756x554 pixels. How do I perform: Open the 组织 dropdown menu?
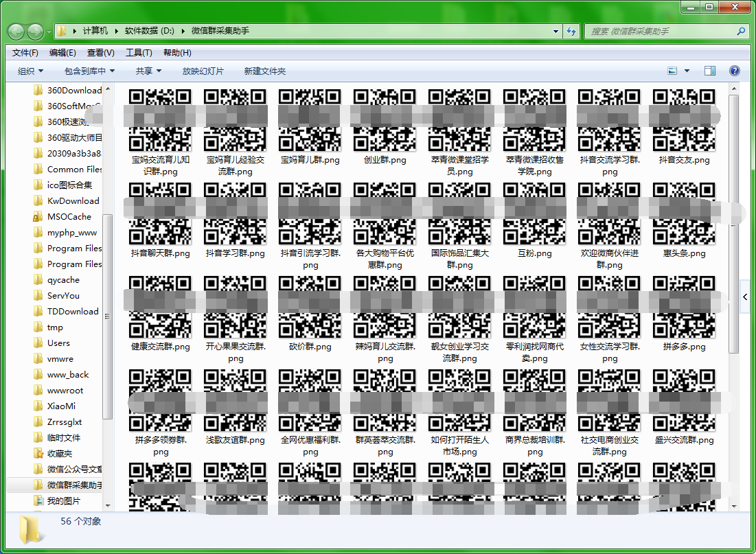[x=30, y=71]
